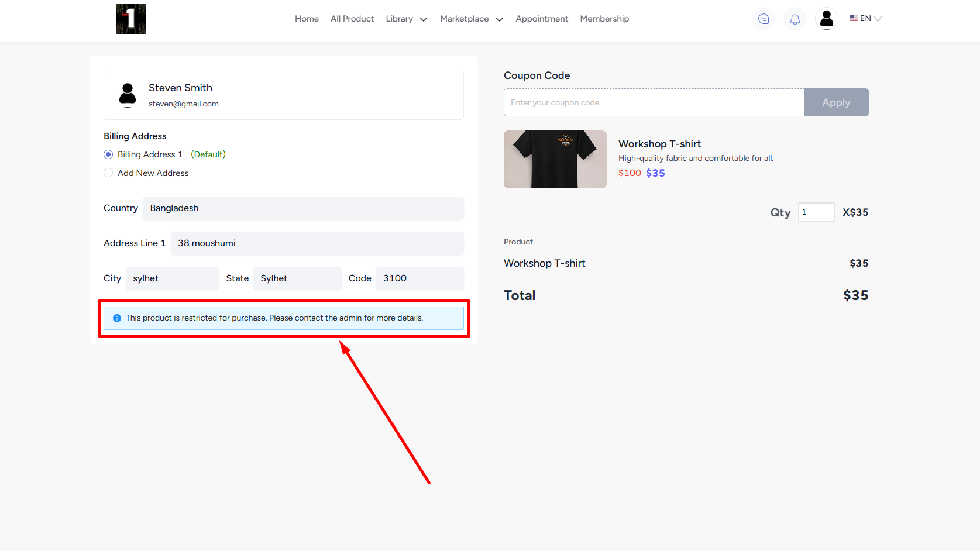Click the strikethrough $100 original price
This screenshot has height=551, width=980.
click(x=630, y=173)
